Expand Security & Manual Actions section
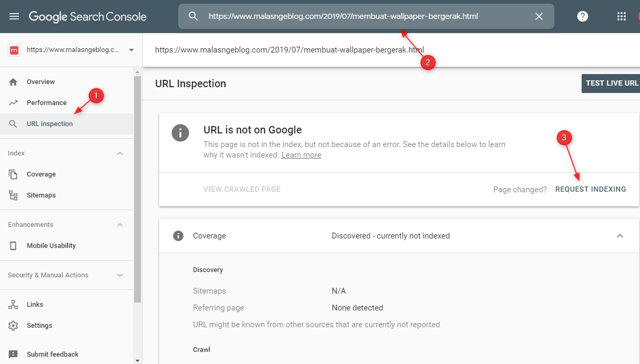 [120, 275]
